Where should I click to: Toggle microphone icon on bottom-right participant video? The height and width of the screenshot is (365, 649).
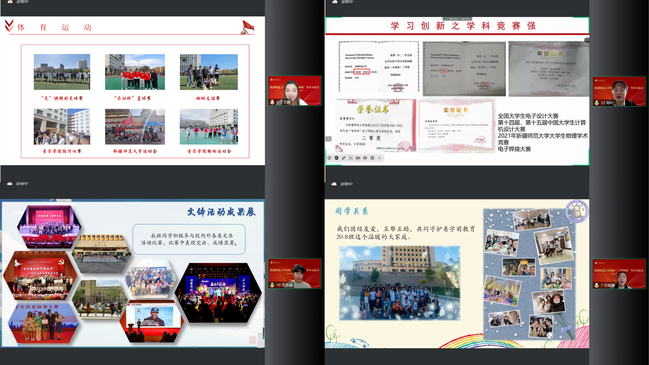[596, 285]
